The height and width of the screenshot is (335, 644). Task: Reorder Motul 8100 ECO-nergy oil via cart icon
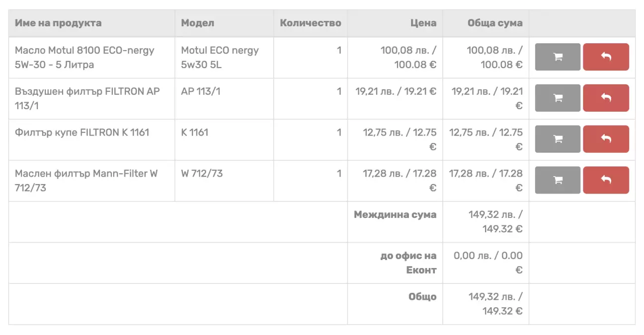point(558,57)
